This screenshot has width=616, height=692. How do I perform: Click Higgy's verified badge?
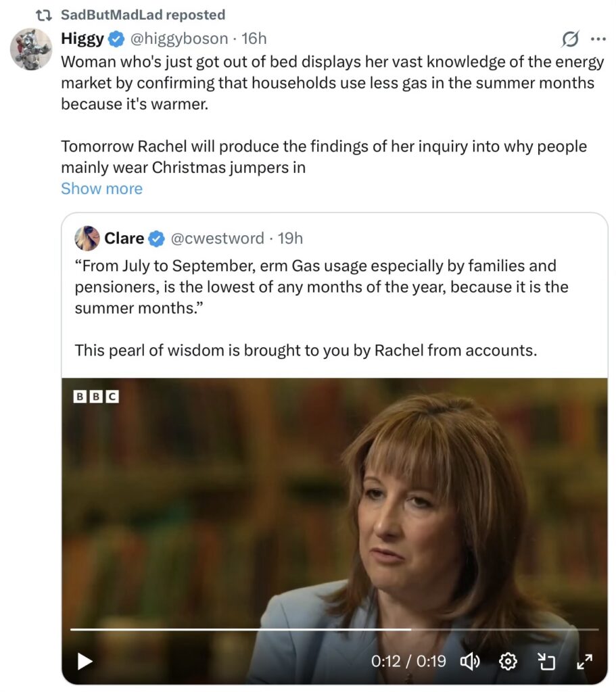click(x=116, y=39)
